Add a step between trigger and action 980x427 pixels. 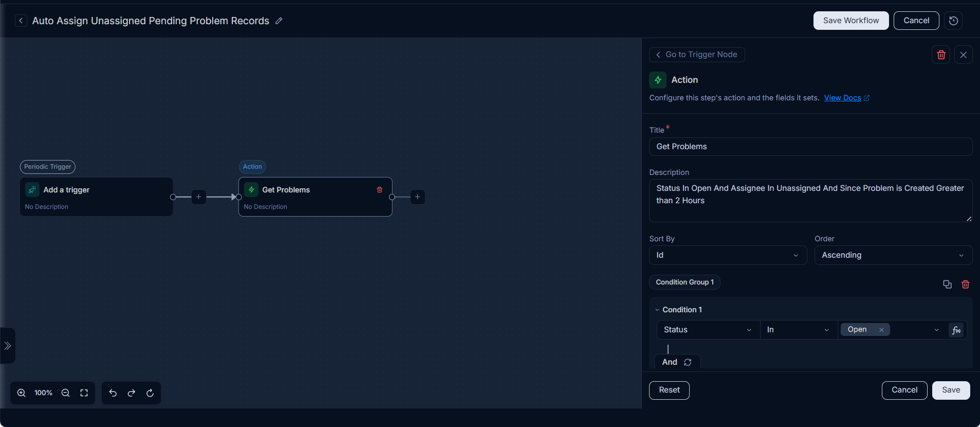point(199,197)
